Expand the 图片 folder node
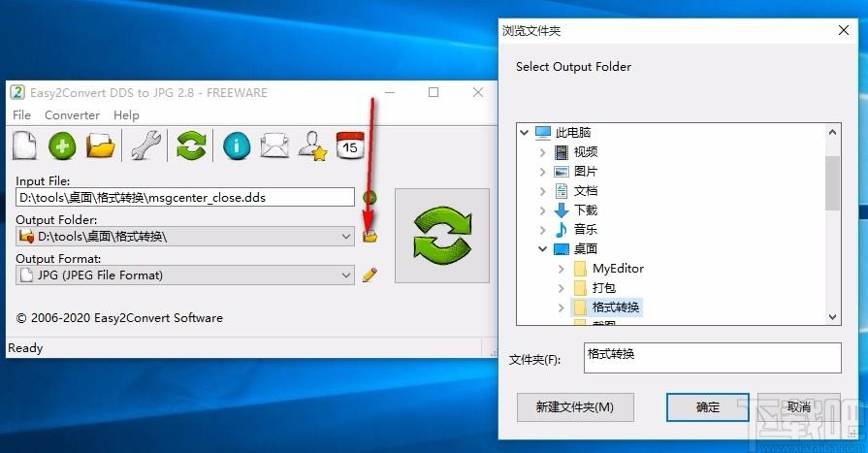 pyautogui.click(x=542, y=172)
